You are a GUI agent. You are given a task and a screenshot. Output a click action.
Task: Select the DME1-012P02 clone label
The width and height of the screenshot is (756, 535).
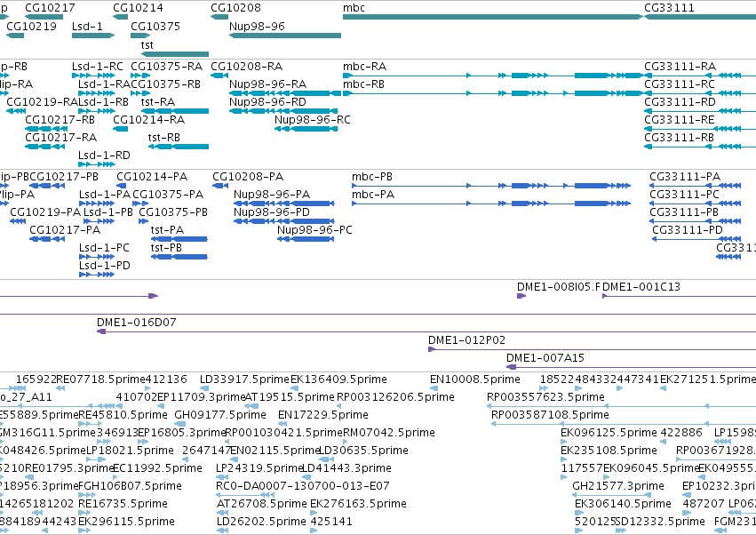466,340
